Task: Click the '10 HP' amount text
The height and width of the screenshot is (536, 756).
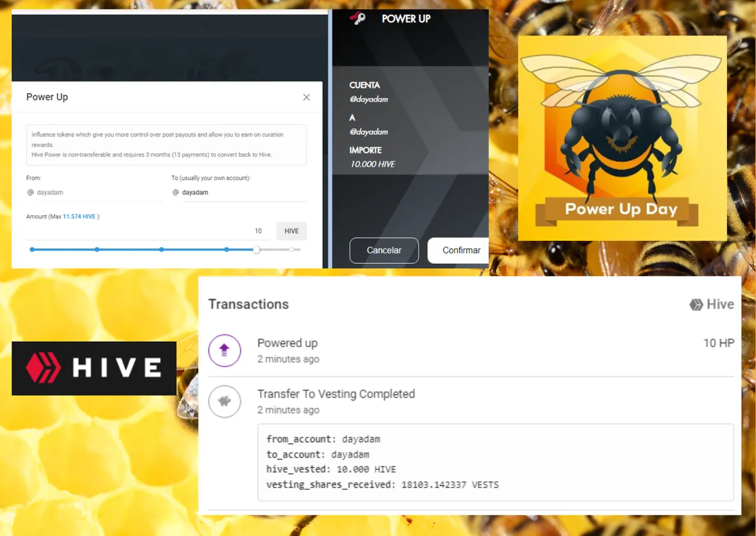Action: [719, 343]
